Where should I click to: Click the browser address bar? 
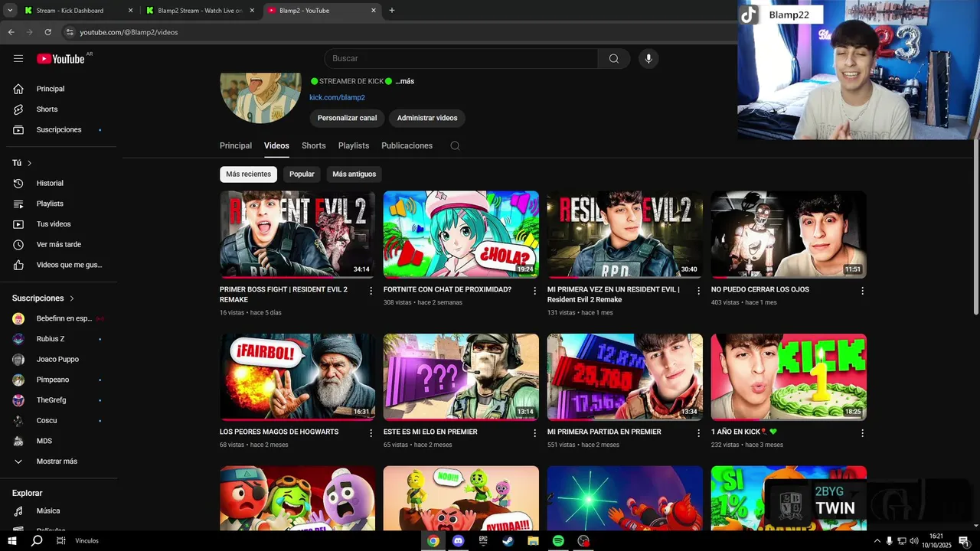(398, 32)
